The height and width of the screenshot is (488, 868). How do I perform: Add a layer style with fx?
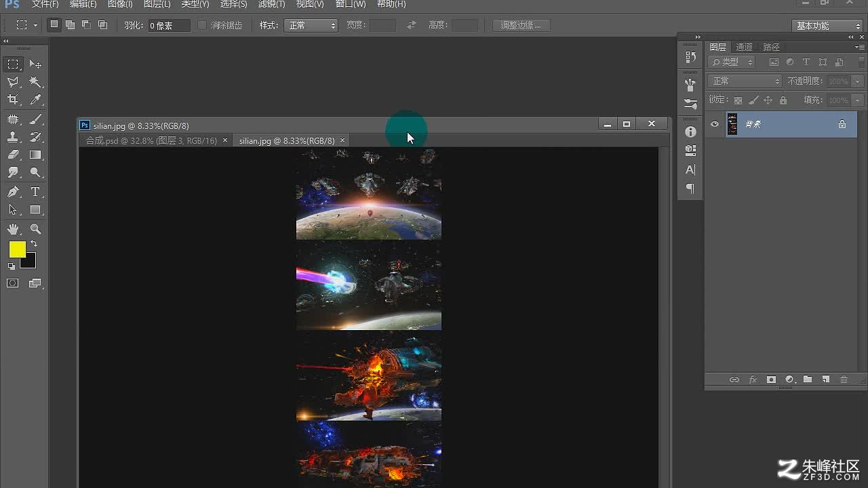[753, 380]
